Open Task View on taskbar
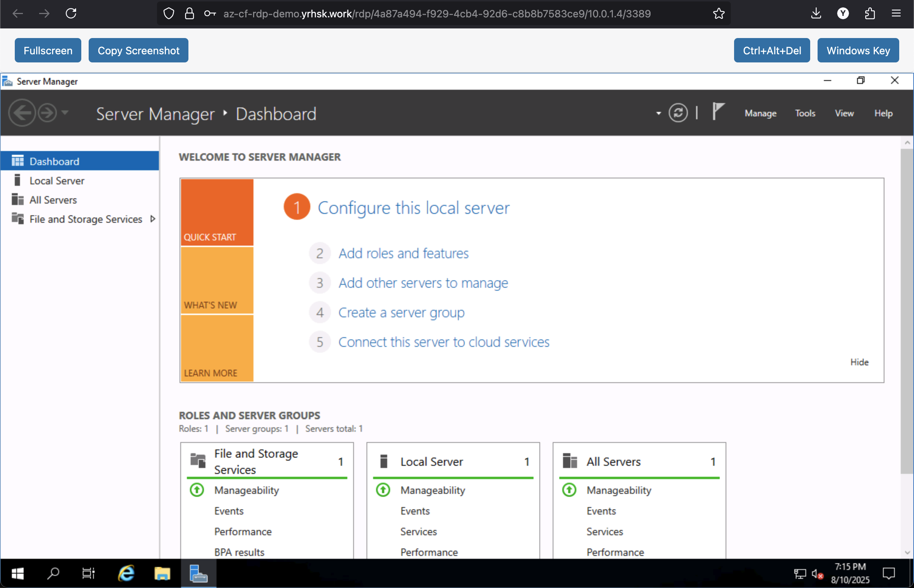 pyautogui.click(x=89, y=573)
